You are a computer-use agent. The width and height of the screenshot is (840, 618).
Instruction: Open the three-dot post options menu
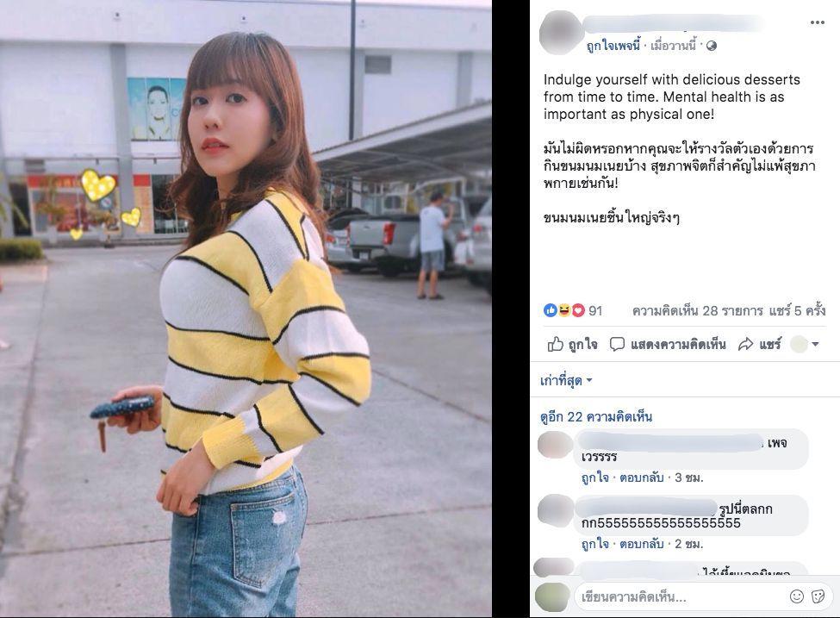tap(817, 22)
